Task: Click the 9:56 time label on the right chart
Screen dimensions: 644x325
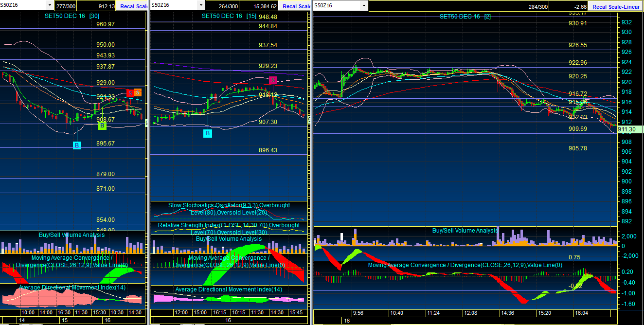Action: pyautogui.click(x=358, y=312)
